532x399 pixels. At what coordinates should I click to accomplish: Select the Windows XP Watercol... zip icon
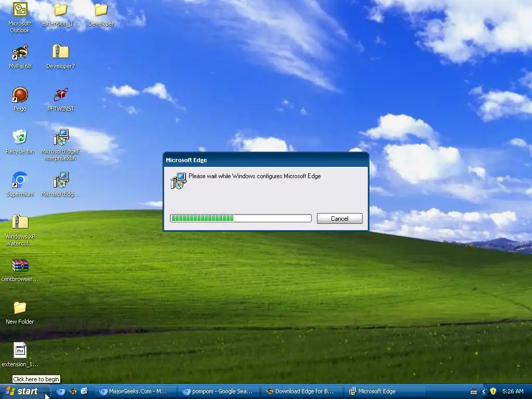[x=20, y=230]
